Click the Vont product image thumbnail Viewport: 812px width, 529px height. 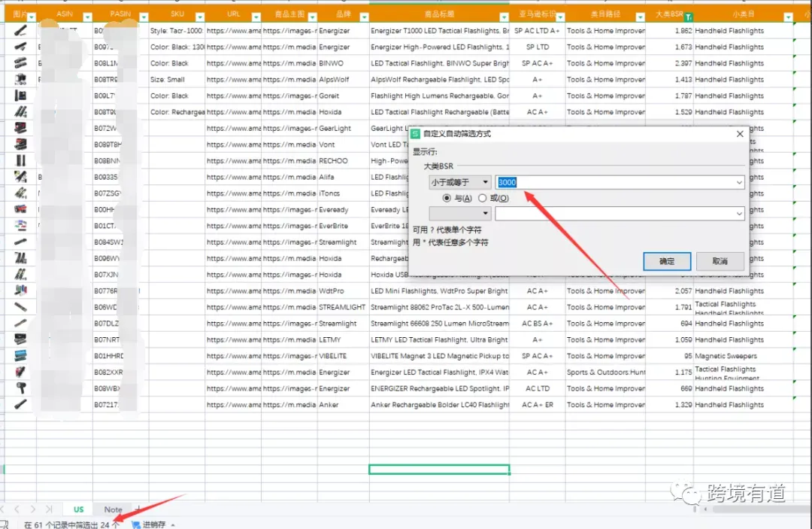click(x=20, y=144)
